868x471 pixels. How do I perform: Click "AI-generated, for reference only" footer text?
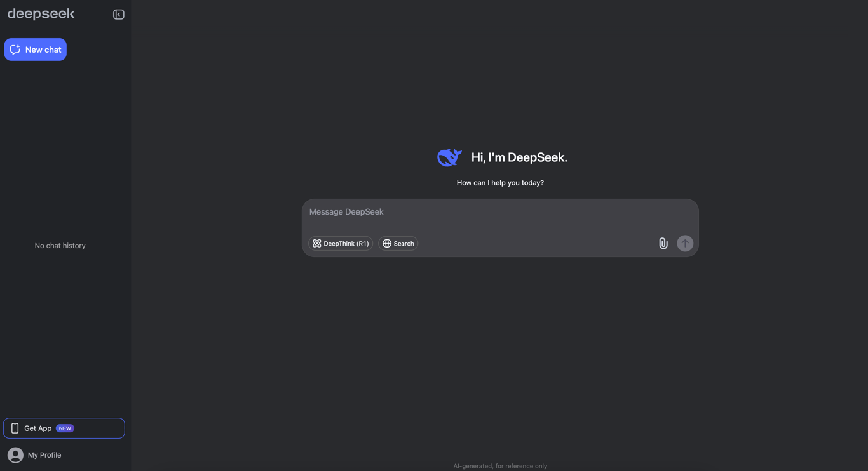[x=500, y=466]
